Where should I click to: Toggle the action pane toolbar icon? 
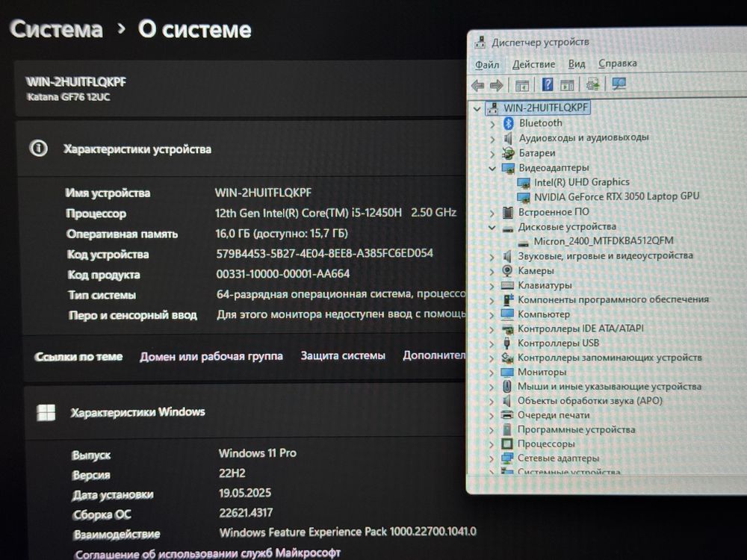(x=567, y=85)
